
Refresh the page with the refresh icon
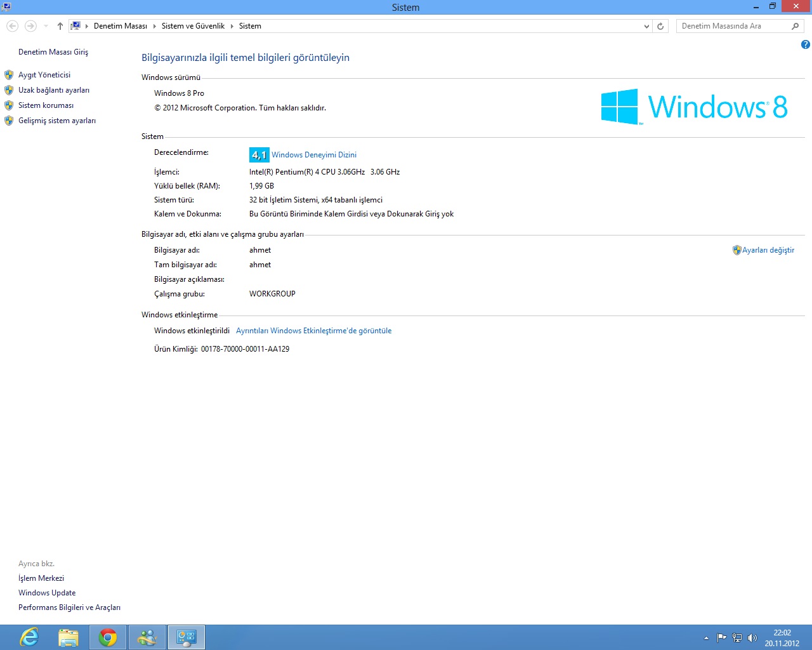pyautogui.click(x=660, y=26)
